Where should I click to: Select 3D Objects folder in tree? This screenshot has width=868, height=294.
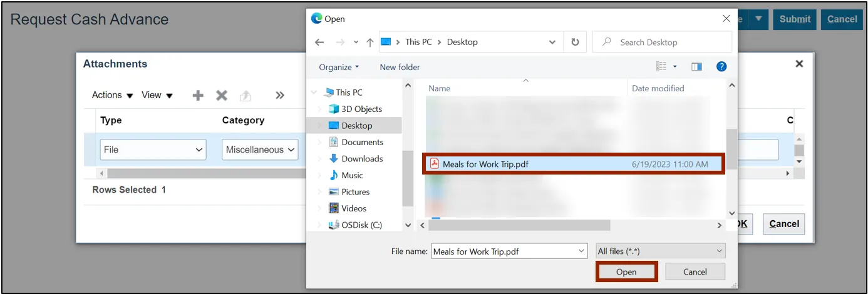[361, 109]
